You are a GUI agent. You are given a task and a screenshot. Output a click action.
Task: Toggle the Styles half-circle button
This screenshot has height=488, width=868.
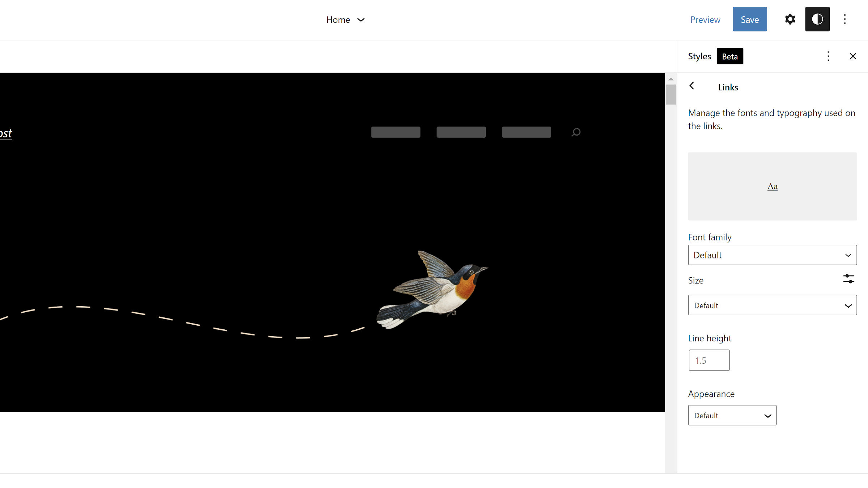point(817,19)
